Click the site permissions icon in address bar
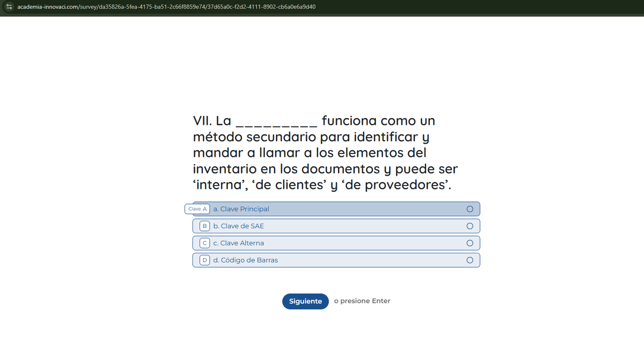644x363 pixels. (9, 7)
